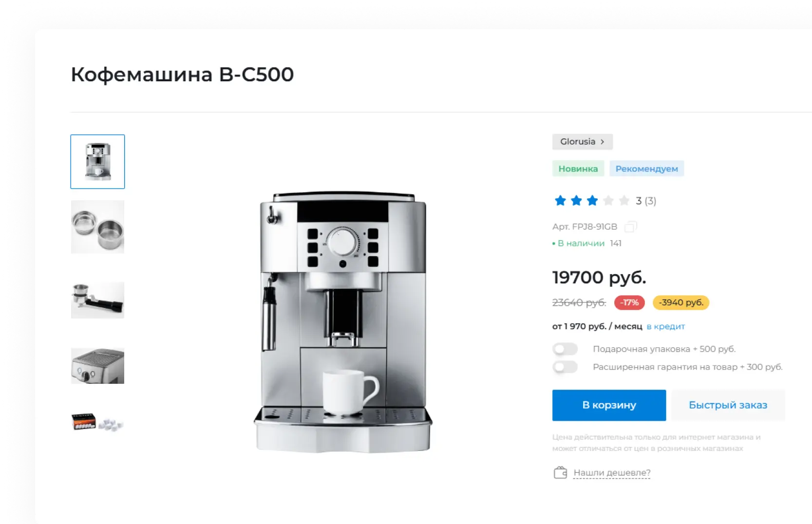Viewport: 812px width, 524px height.
Task: Enable Подарочная упаковка toggle
Action: [565, 349]
